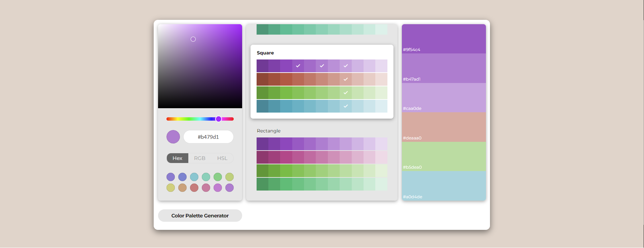Screen dimensions: 644x248
Task: Click the #deaaa0 color block
Action: tap(444, 127)
